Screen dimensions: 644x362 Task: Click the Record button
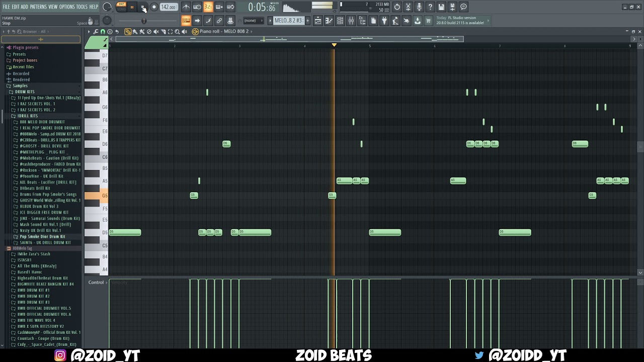click(154, 7)
